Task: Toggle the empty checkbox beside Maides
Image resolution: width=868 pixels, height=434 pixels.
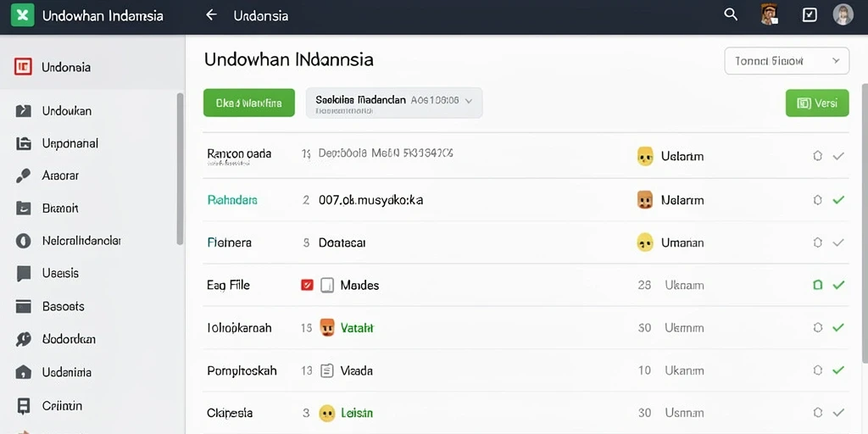Action: point(327,285)
